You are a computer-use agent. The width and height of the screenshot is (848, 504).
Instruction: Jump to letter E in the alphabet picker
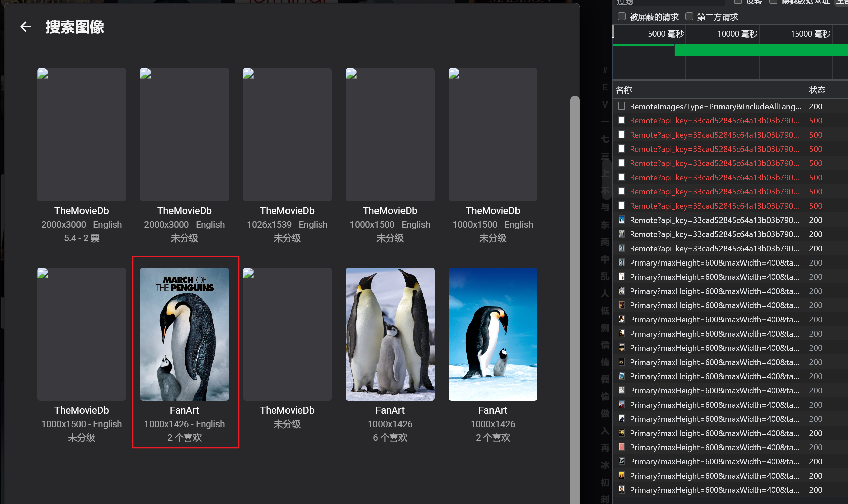[605, 87]
